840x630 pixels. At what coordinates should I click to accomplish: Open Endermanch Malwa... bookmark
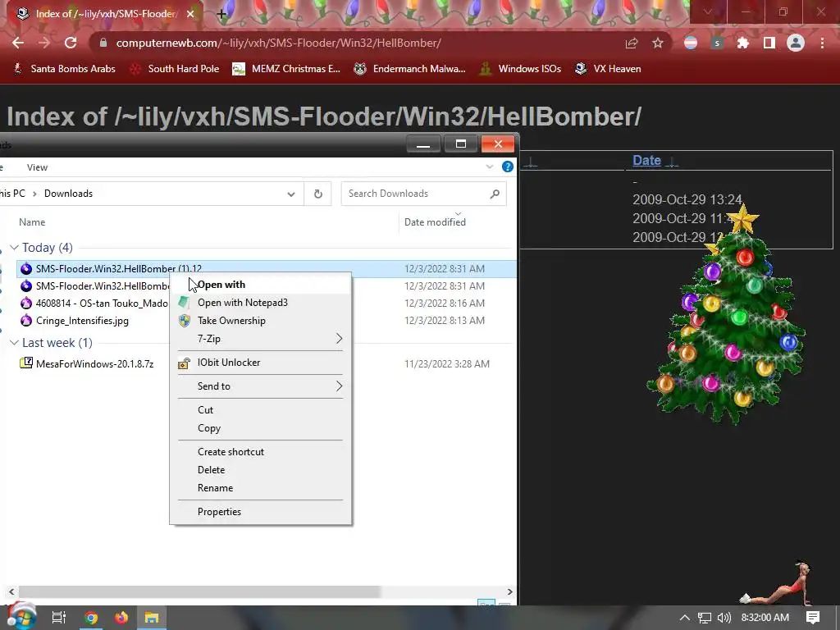coord(410,69)
